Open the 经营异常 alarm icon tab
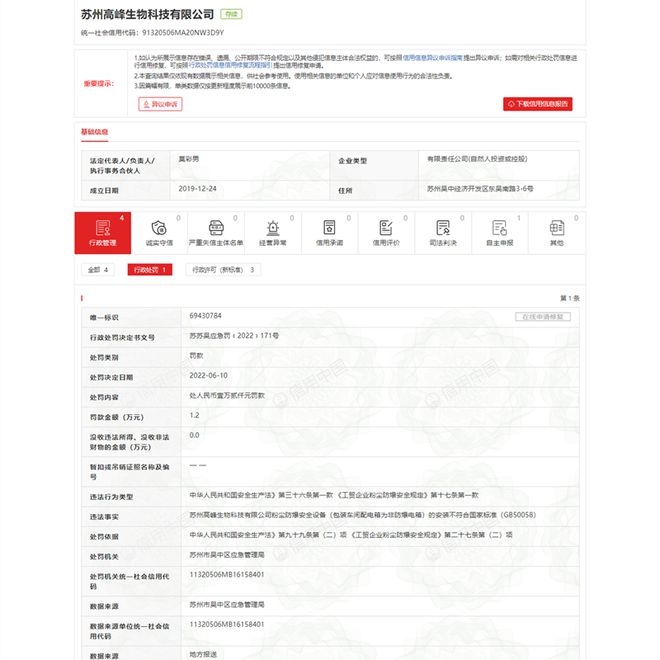This screenshot has width=660, height=660. [x=273, y=233]
